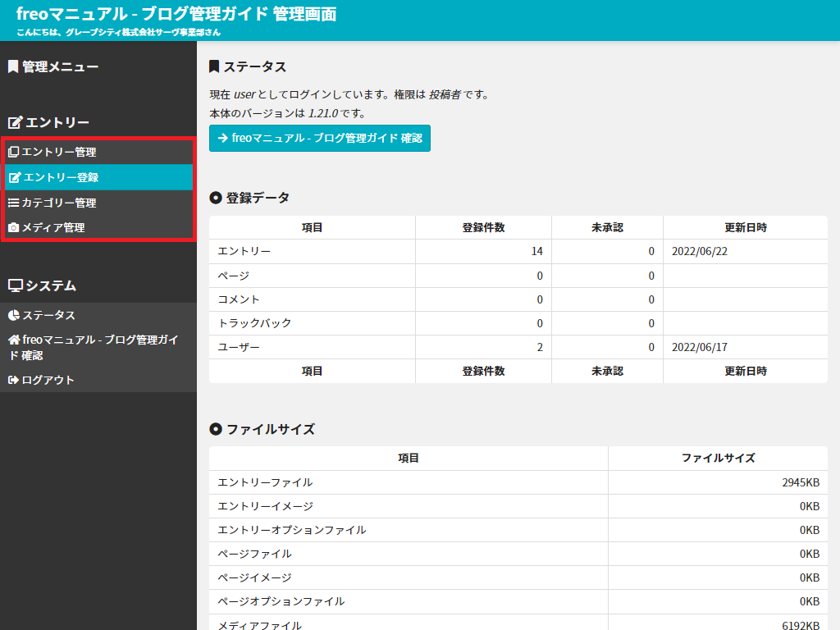The image size is (840, 630).
Task: Open カテゴリー管理 menu item
Action: click(x=98, y=203)
